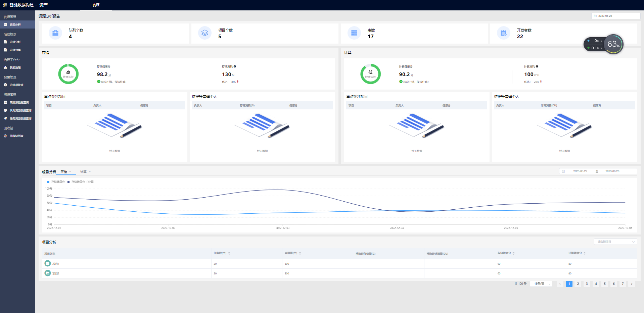Click calendar icon in top 2023-06-28 date field
The image size is (644, 313).
[x=595, y=16]
